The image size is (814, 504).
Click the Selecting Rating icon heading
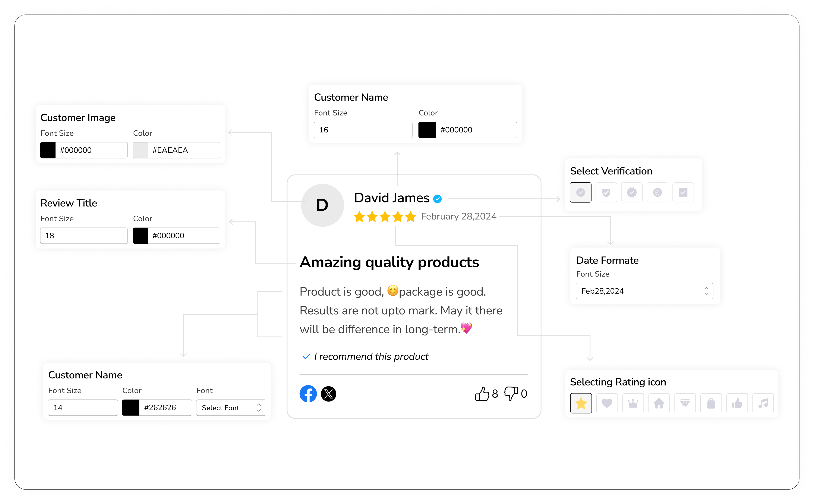[618, 382]
